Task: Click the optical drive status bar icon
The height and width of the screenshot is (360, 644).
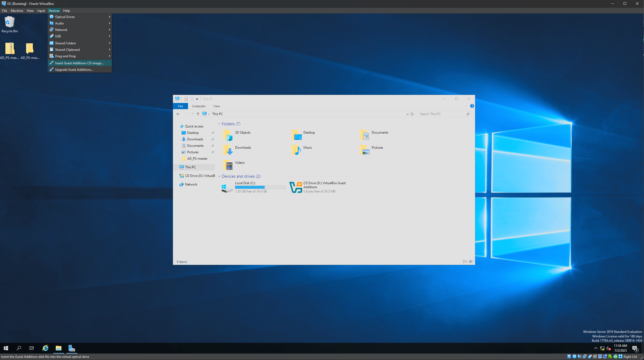Action: click(574, 357)
